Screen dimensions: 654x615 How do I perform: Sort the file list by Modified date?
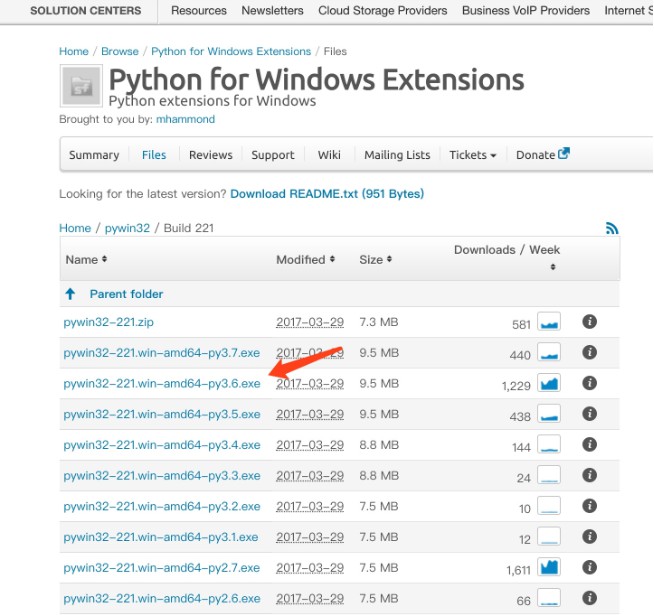pyautogui.click(x=305, y=260)
